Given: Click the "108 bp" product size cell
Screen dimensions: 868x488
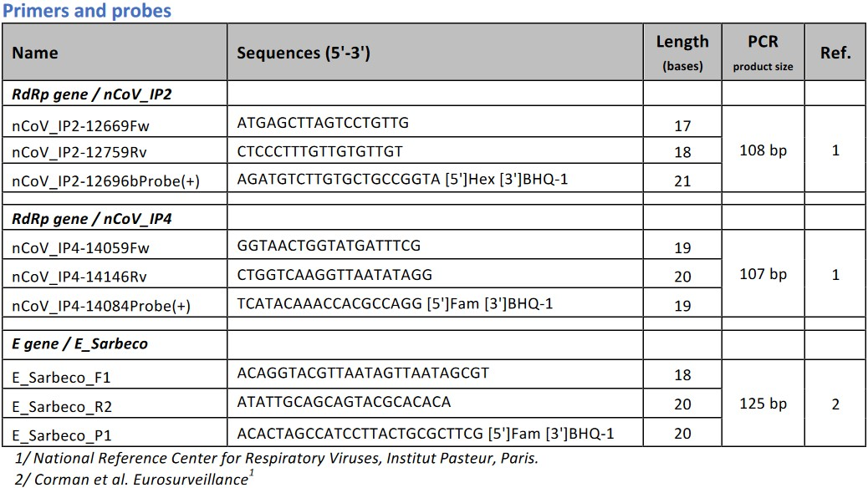Looking at the screenshot, I should (763, 151).
